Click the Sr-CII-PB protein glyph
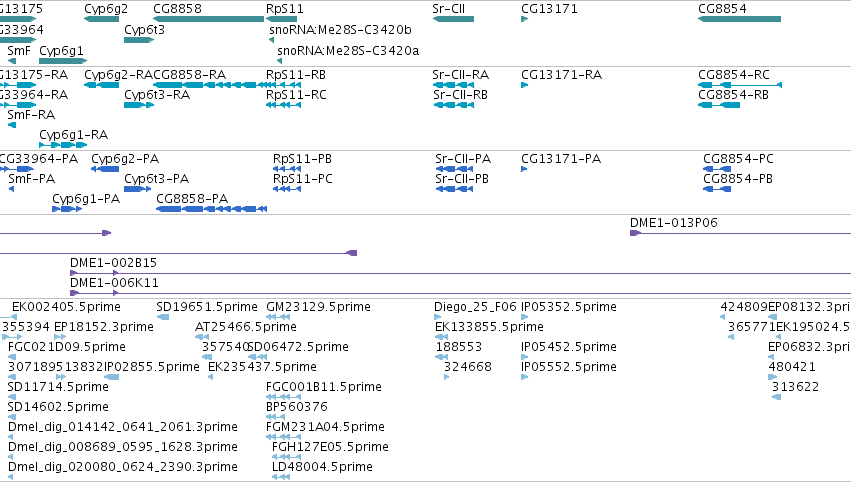Viewport: 851px width, 482px height. tap(455, 189)
